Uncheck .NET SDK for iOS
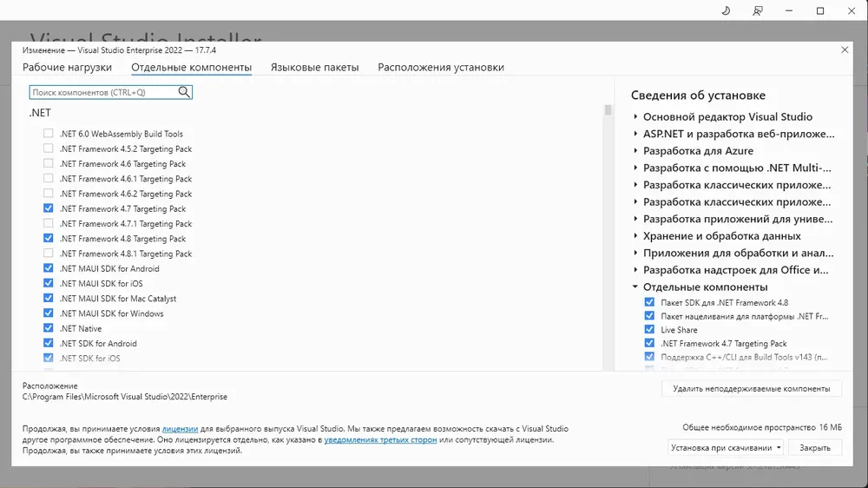 (x=48, y=358)
